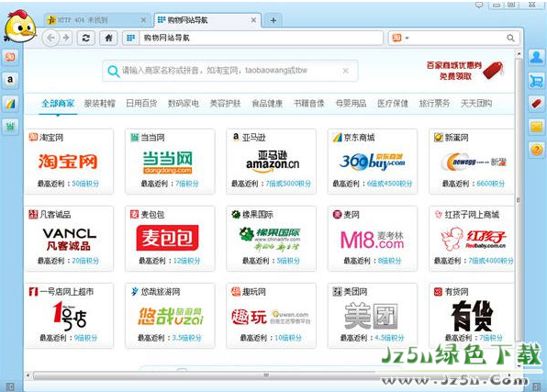
Task: Open Taobao shortcut in left sidebar
Action: point(10,57)
